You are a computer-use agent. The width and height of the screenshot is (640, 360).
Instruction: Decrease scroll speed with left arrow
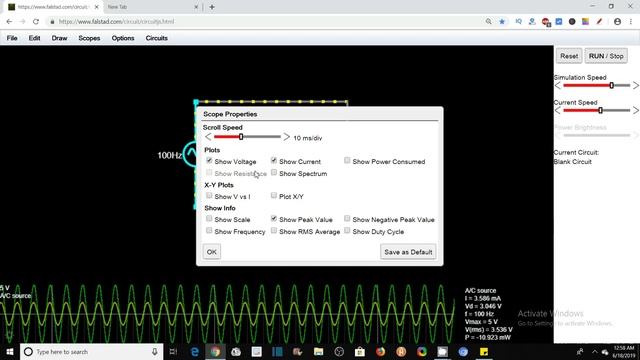point(208,137)
